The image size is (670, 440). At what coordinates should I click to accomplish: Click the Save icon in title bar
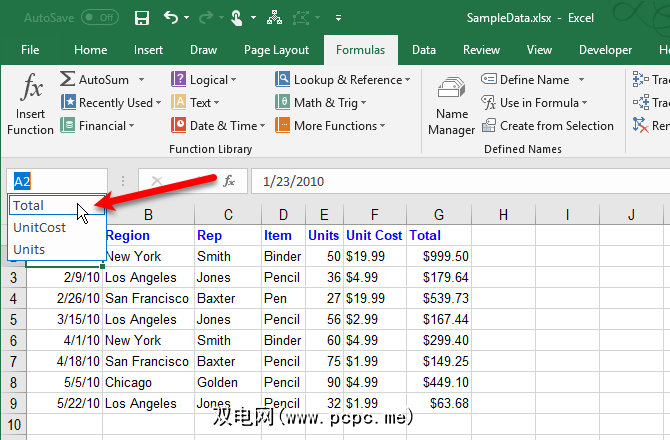(142, 17)
